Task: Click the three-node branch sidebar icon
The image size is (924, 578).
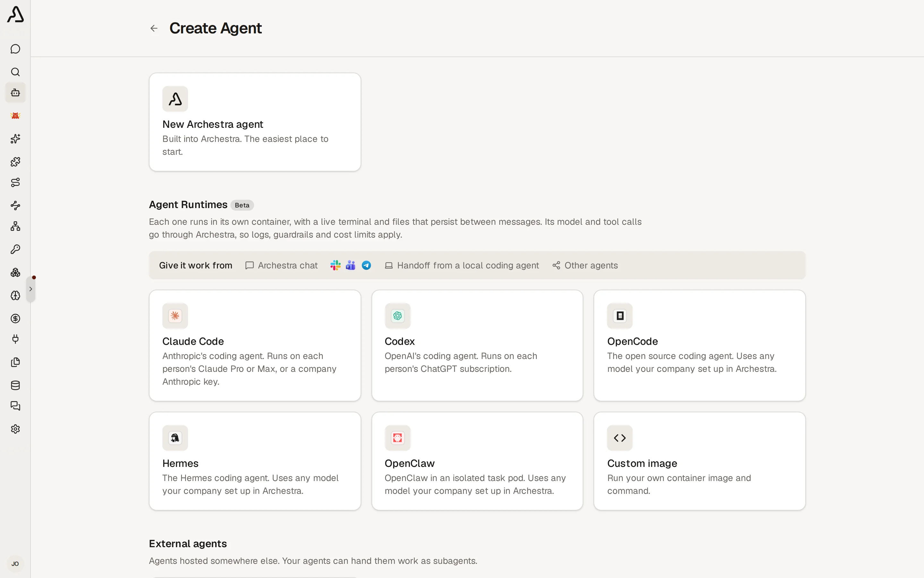Action: point(15,205)
